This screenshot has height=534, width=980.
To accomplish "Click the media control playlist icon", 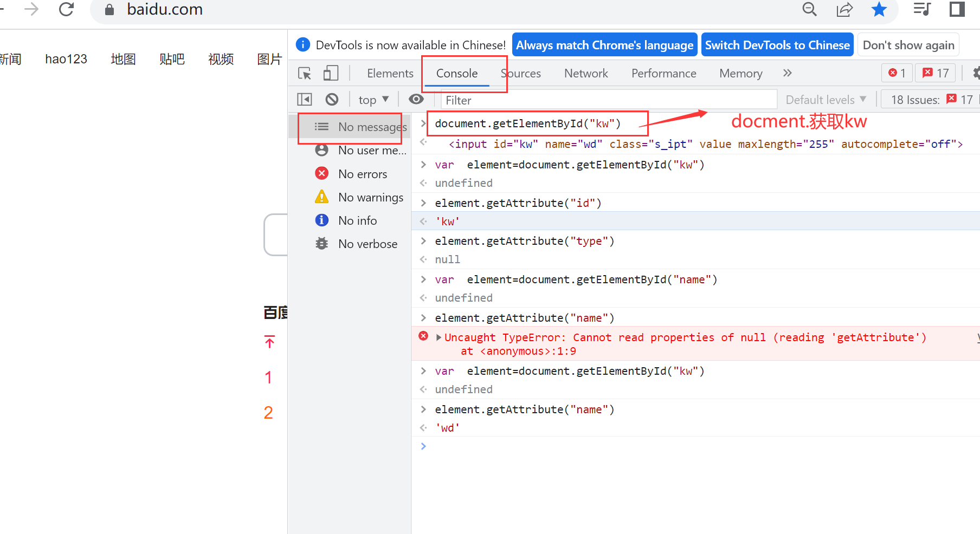I will (921, 9).
